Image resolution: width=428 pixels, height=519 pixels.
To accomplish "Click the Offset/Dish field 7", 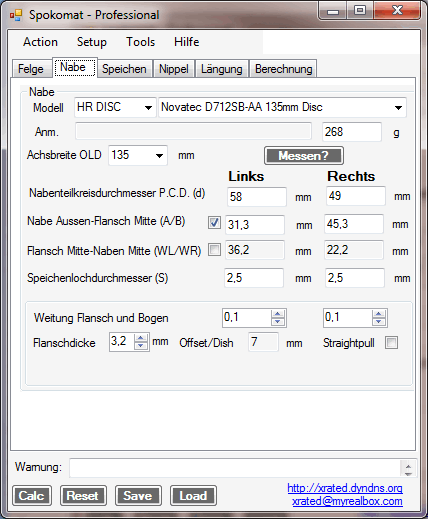I will coord(263,342).
